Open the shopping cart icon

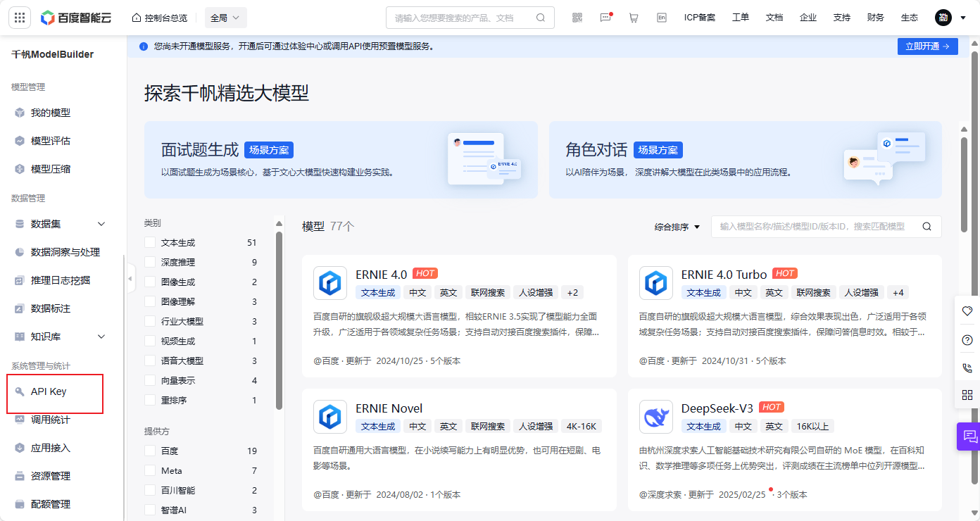click(x=634, y=18)
